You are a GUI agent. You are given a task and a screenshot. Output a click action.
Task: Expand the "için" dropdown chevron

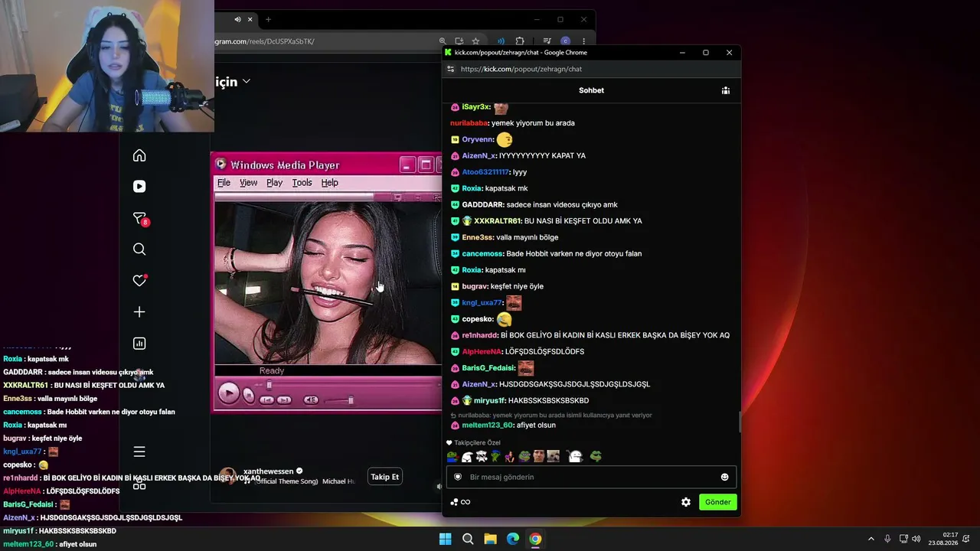246,81
